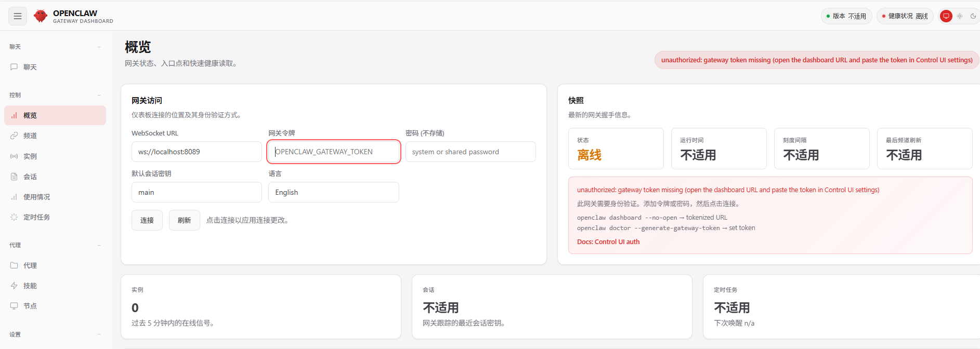Viewport: 980px width, 349px height.
Task: Open 定时任务 cron jobs page
Action: coord(55,217)
